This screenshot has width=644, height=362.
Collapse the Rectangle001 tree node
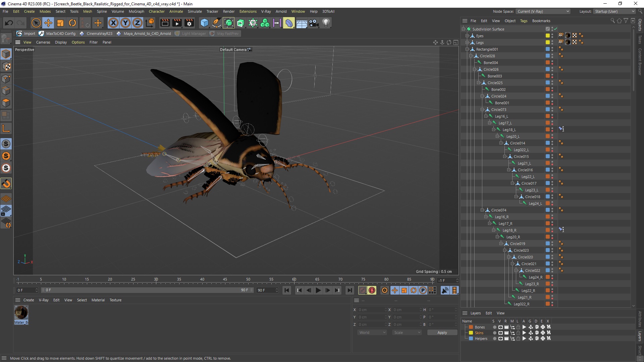467,49
